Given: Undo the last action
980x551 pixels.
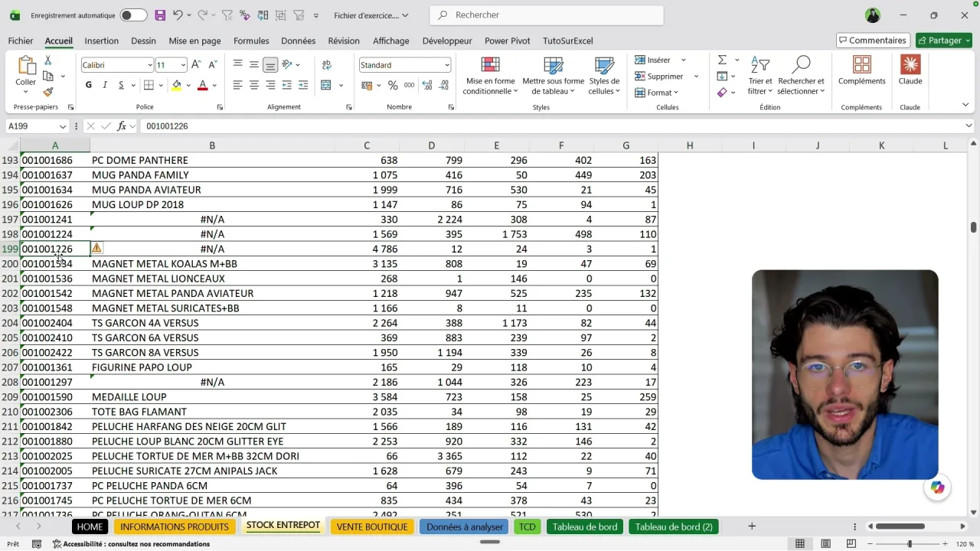Looking at the screenshot, I should pyautogui.click(x=178, y=15).
